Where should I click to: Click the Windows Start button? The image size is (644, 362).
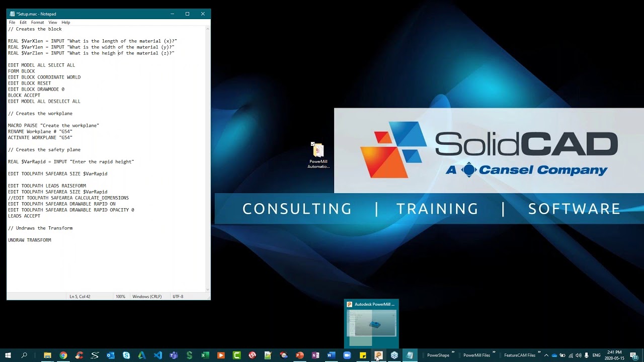click(x=8, y=355)
